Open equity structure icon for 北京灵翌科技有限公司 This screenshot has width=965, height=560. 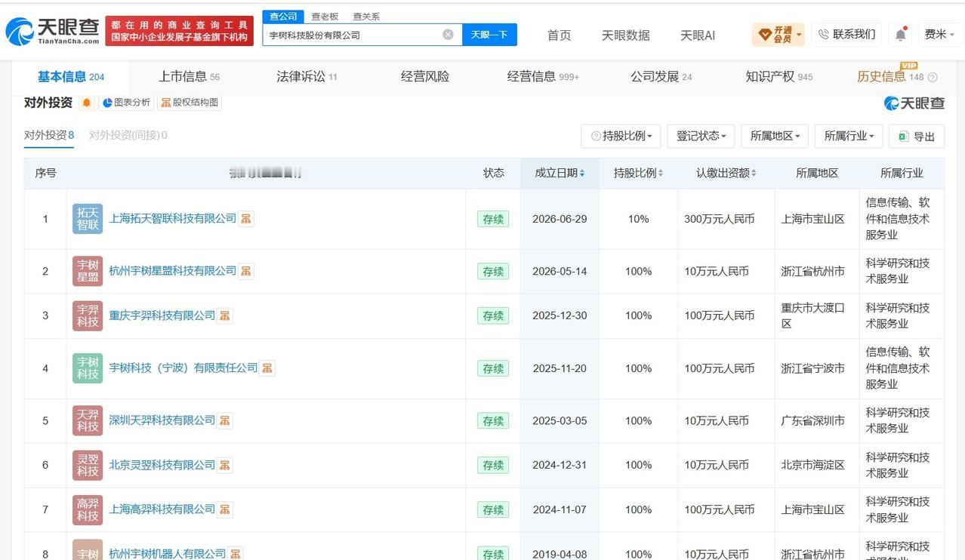(x=225, y=465)
